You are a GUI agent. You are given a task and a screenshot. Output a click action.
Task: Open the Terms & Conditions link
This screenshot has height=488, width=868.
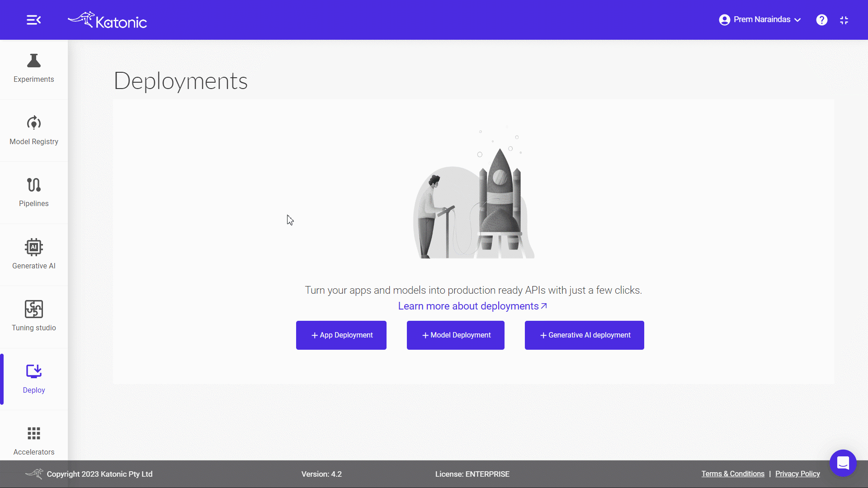click(x=732, y=474)
